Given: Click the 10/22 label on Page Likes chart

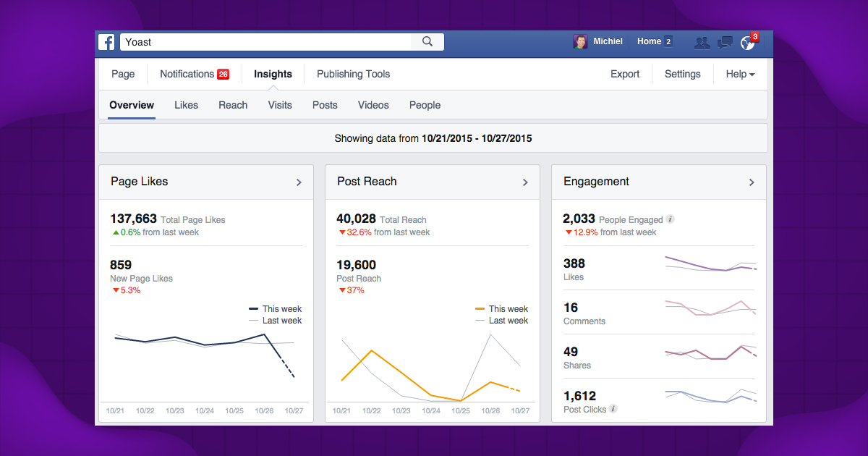Looking at the screenshot, I should click(145, 410).
